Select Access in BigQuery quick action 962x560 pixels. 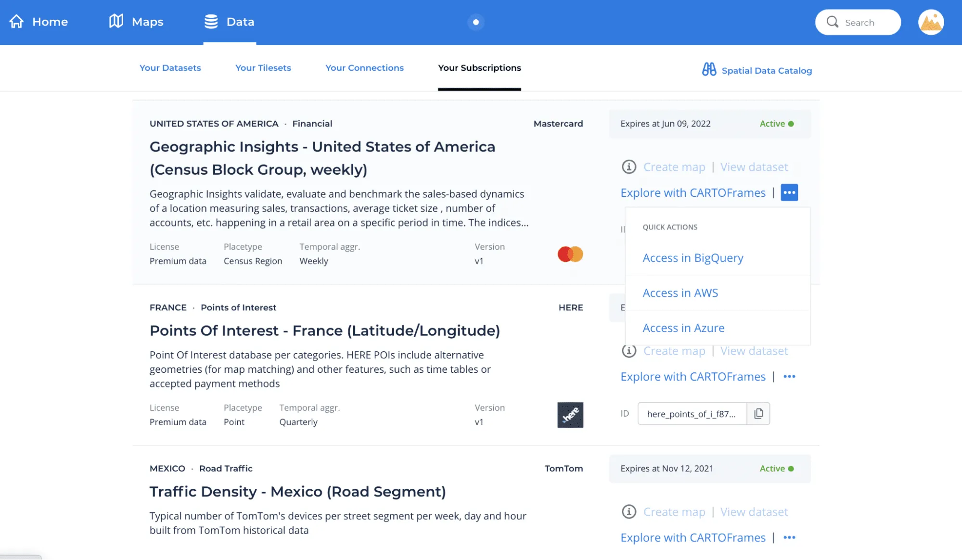pyautogui.click(x=693, y=258)
